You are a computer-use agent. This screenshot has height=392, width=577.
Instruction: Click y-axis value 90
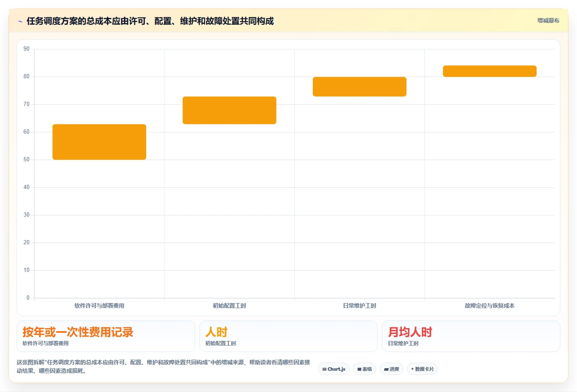pyautogui.click(x=26, y=49)
